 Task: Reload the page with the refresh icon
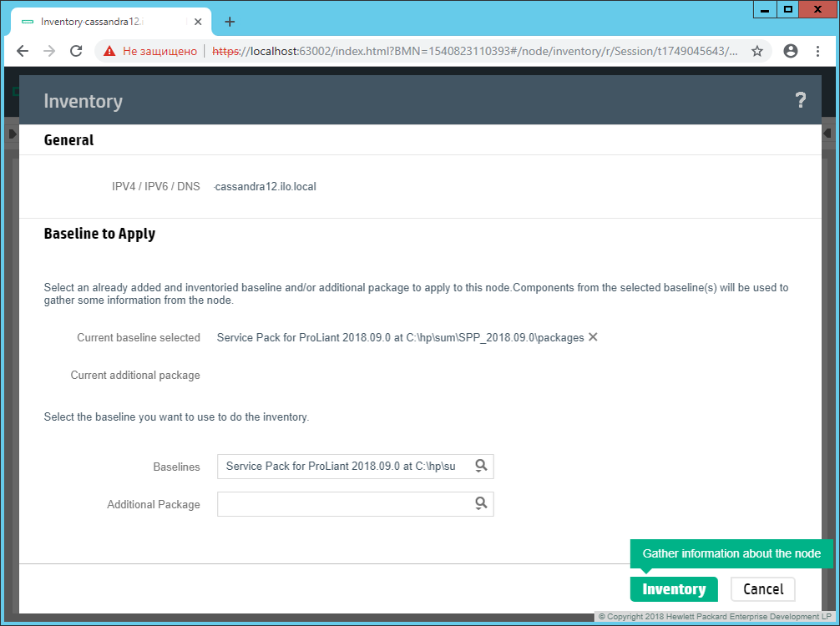(76, 51)
